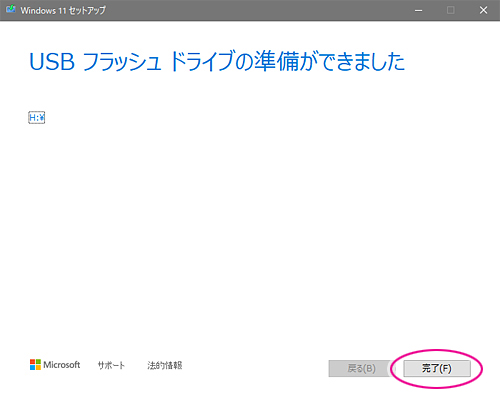
Task: Click the word USB in the heading
Action: pyautogui.click(x=52, y=62)
